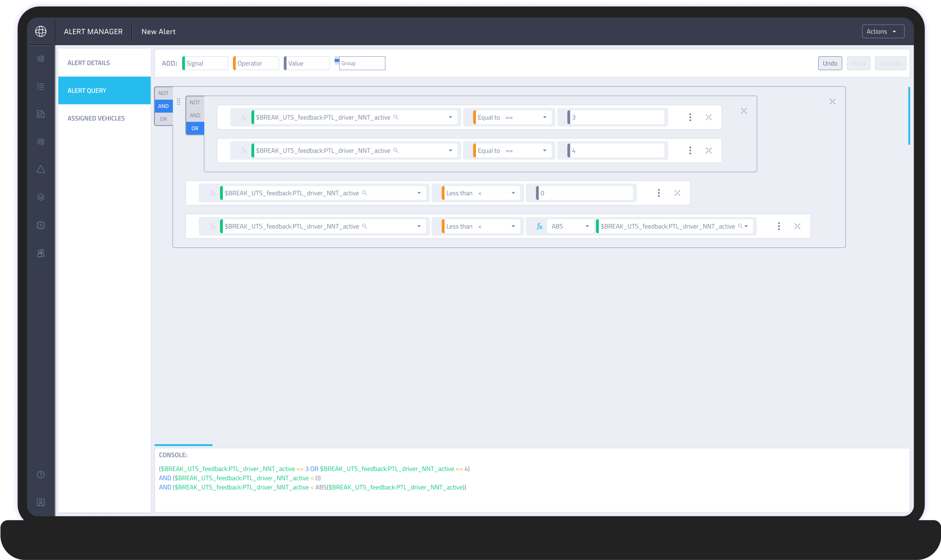The image size is (941, 560).
Task: Click the globe logo icon
Action: [41, 31]
